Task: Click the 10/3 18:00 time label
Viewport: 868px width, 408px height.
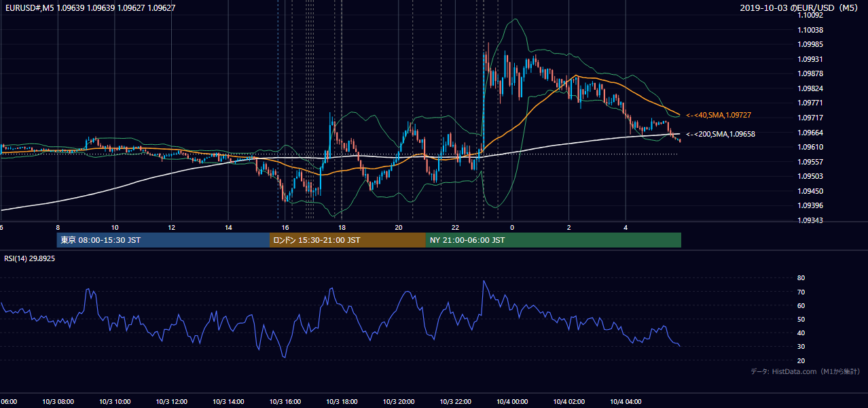Action: pos(342,402)
